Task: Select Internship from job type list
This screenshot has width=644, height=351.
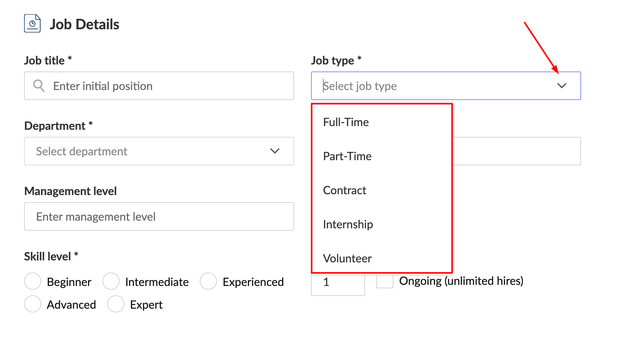Action: point(349,224)
